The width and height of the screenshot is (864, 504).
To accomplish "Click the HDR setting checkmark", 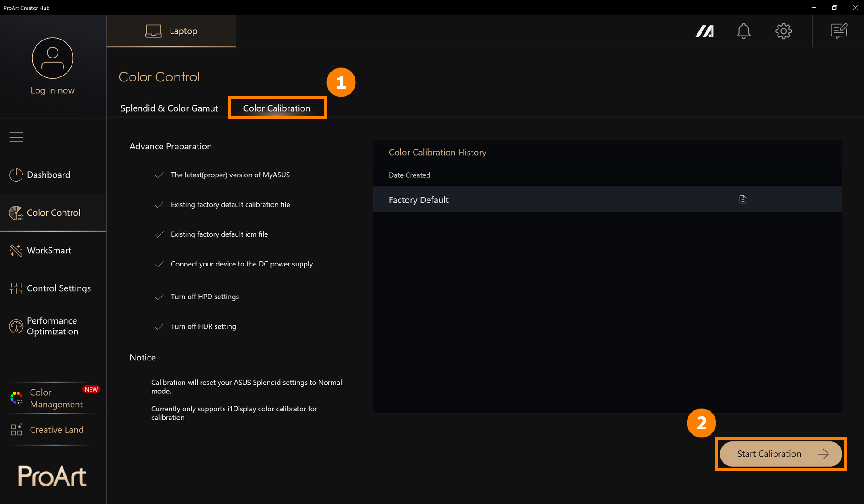I will click(x=159, y=327).
